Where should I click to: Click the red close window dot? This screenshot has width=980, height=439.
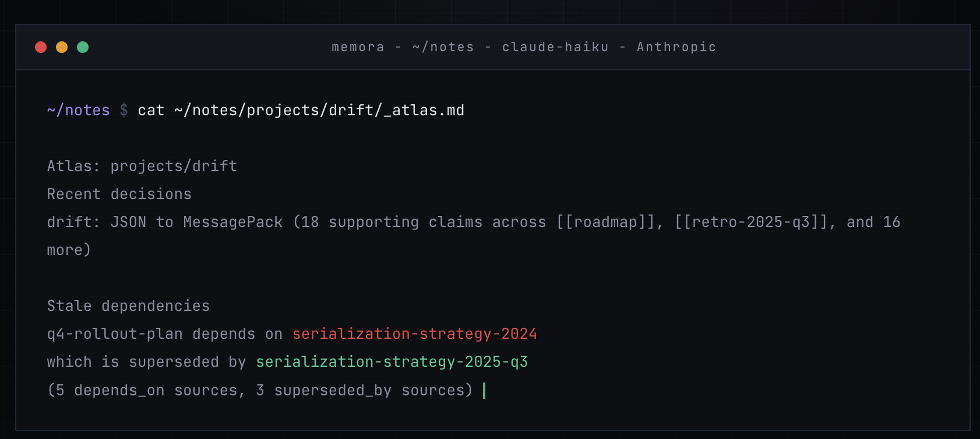[x=41, y=47]
